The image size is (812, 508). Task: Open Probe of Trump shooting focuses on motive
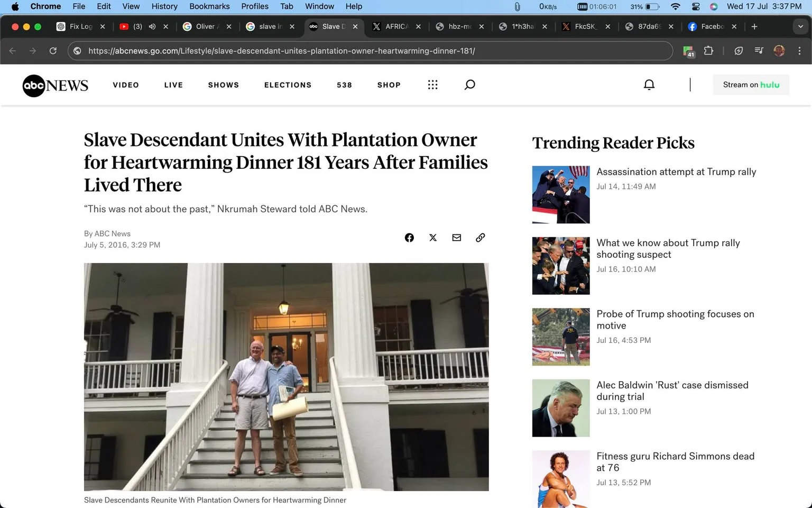pyautogui.click(x=675, y=320)
